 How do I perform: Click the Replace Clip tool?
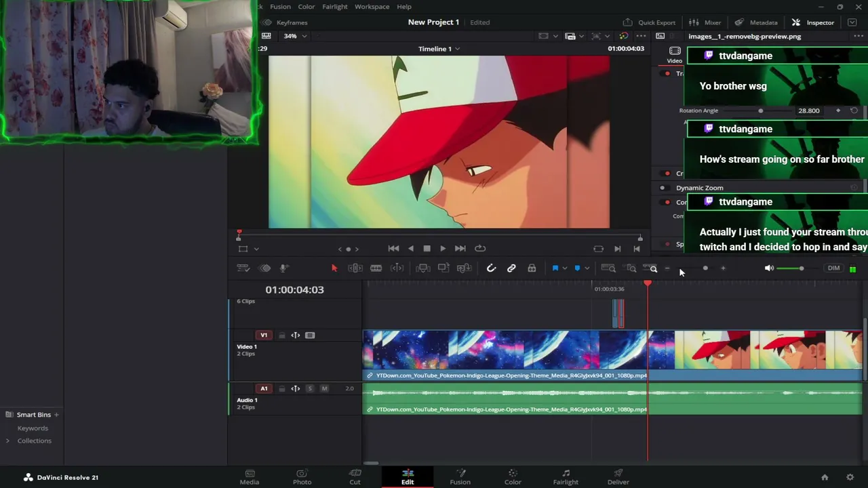[464, 268]
